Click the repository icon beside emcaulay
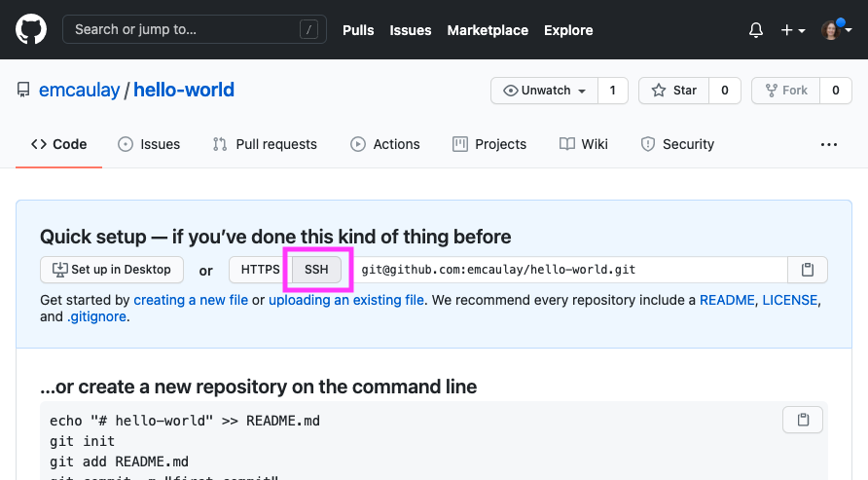 point(23,90)
